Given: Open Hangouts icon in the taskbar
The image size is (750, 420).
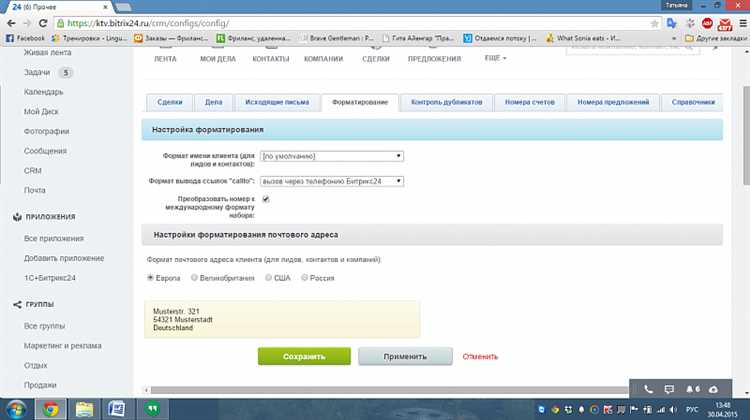Looking at the screenshot, I should (152, 409).
